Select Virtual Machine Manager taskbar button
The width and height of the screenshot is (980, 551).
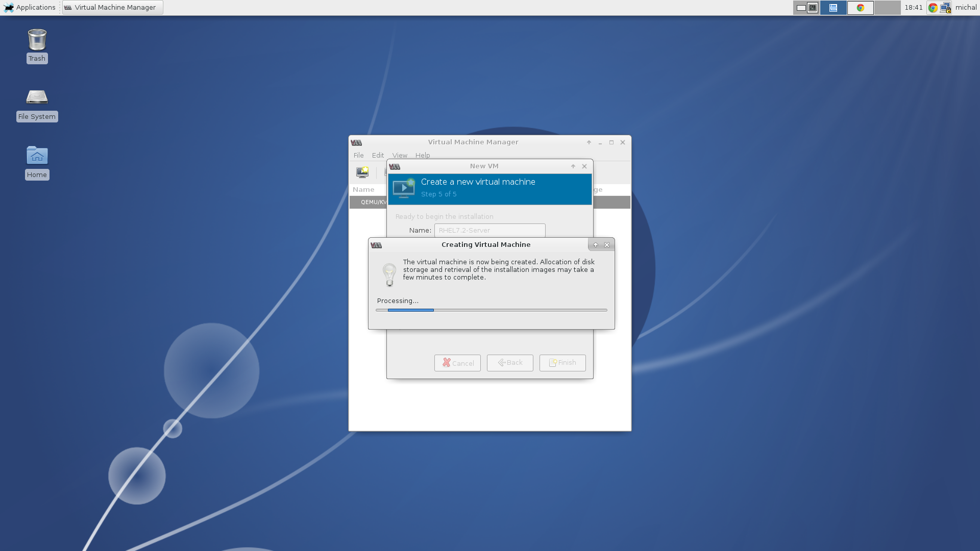pyautogui.click(x=113, y=7)
